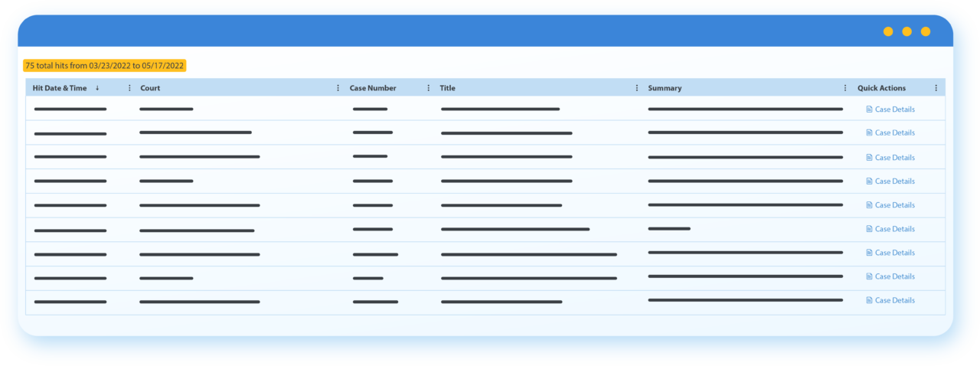Open column menu for Summary
Viewport: 980px width, 366px height.
tap(845, 88)
